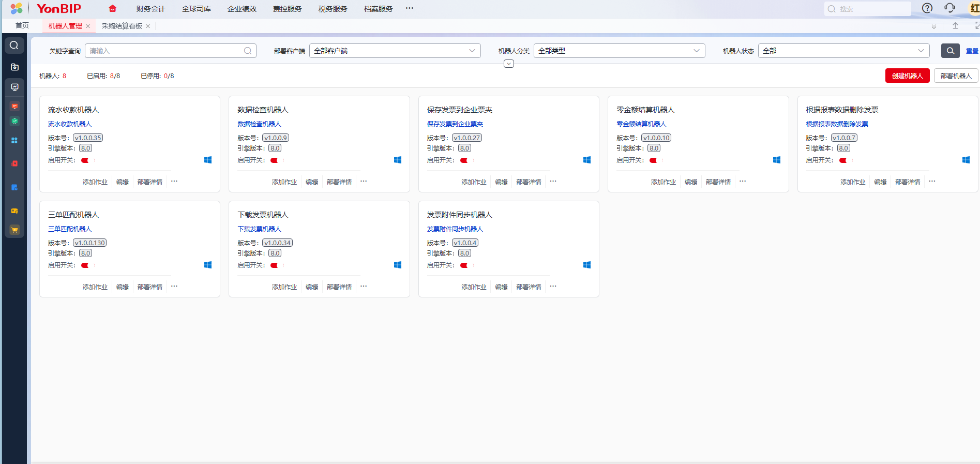Click the sidebar search magnifier icon
The width and height of the screenshot is (980, 464).
click(x=14, y=46)
